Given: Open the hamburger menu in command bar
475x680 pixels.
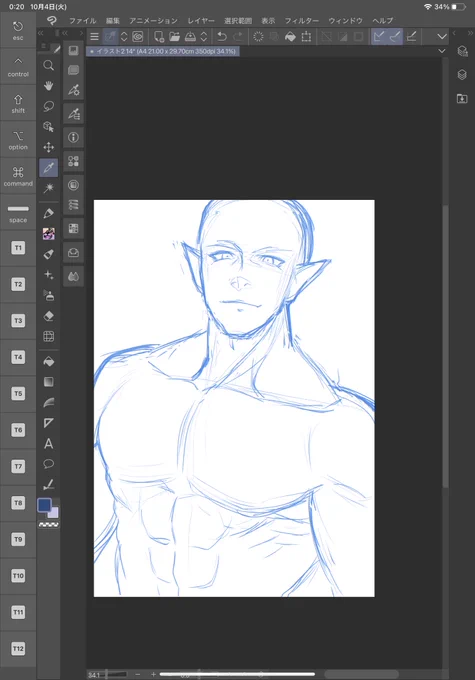Looking at the screenshot, I should [x=94, y=36].
